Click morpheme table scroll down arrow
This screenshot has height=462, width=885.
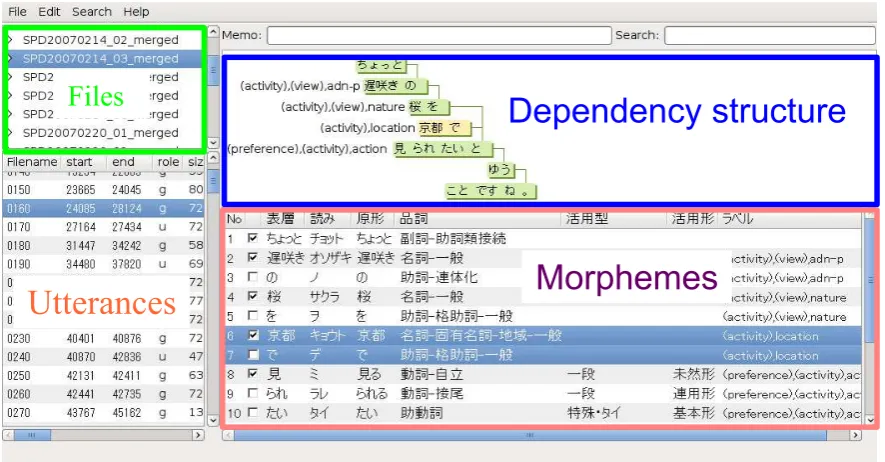click(870, 420)
